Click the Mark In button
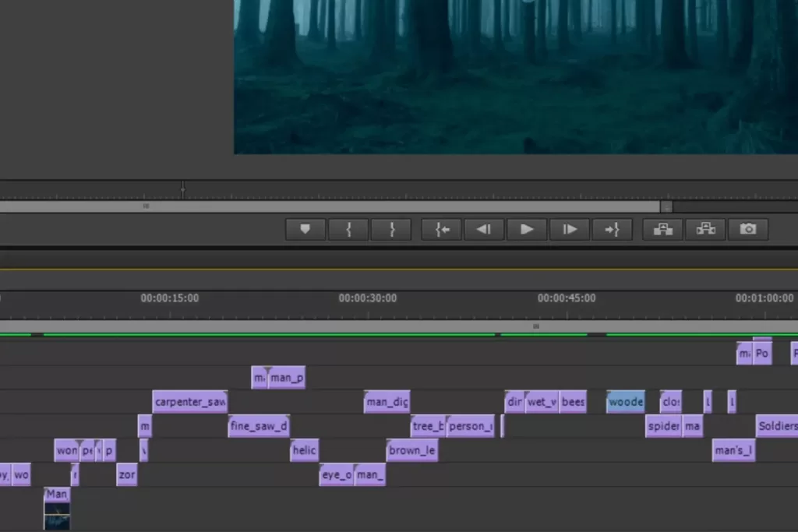Viewport: 798px width, 532px height. pyautogui.click(x=348, y=229)
